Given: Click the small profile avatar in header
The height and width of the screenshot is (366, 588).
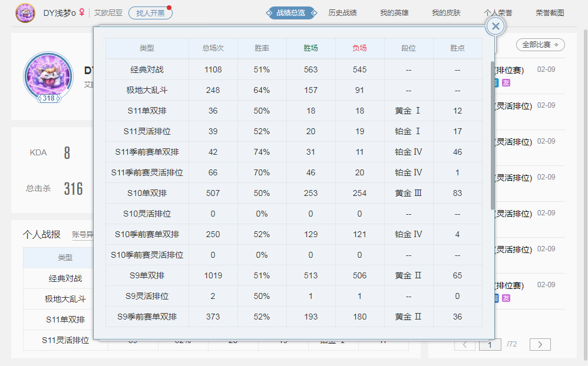Looking at the screenshot, I should pyautogui.click(x=25, y=13).
